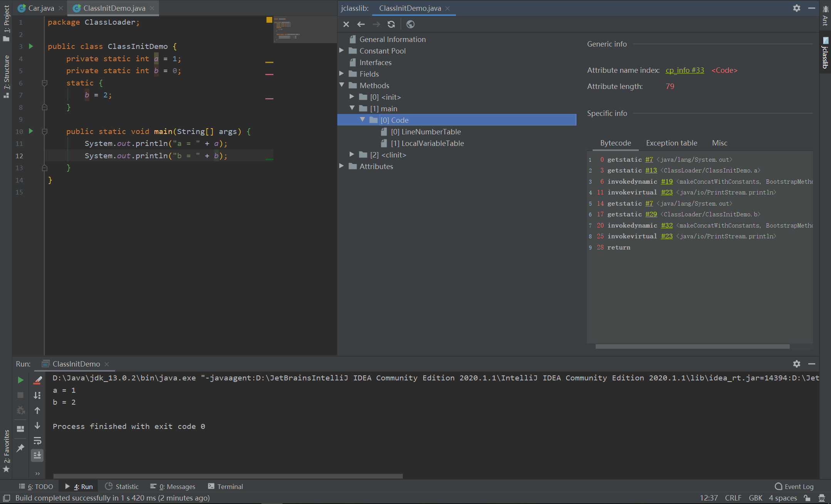Screen dimensions: 831x504
Task: Click the jclasslib back arrow
Action: [x=361, y=24]
